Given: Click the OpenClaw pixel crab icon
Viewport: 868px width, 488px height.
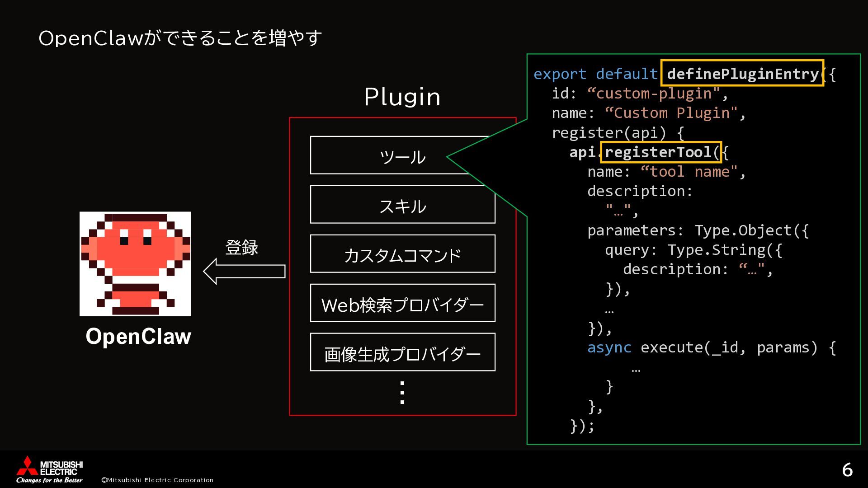Looking at the screenshot, I should (135, 263).
